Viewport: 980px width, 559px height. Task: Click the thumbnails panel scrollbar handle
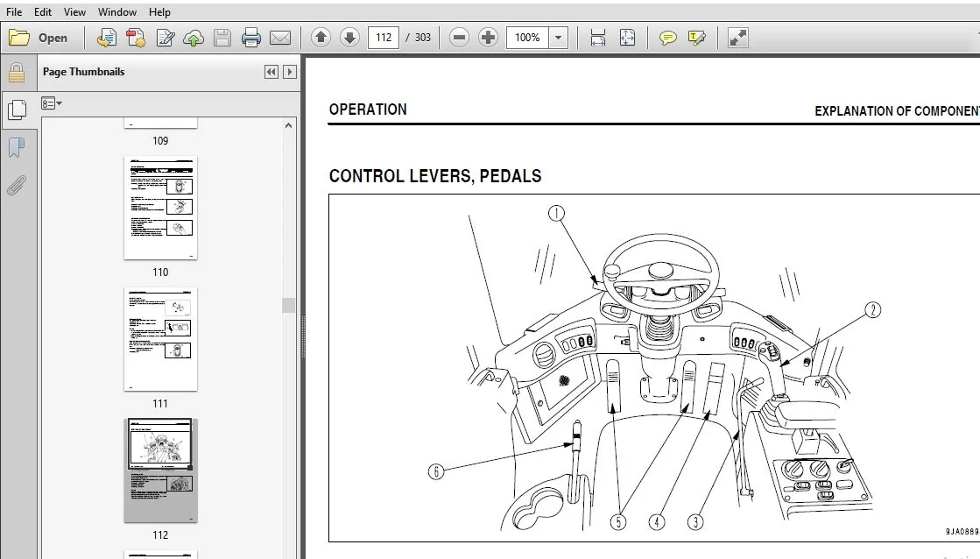[x=288, y=305]
